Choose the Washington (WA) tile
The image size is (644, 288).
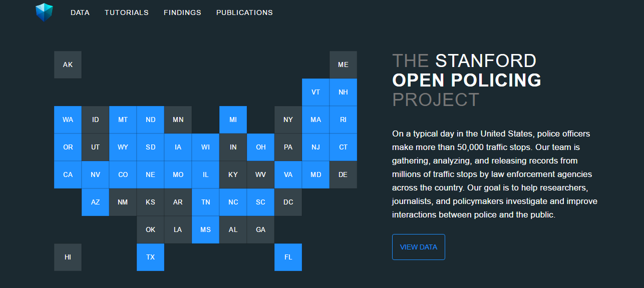(x=68, y=119)
